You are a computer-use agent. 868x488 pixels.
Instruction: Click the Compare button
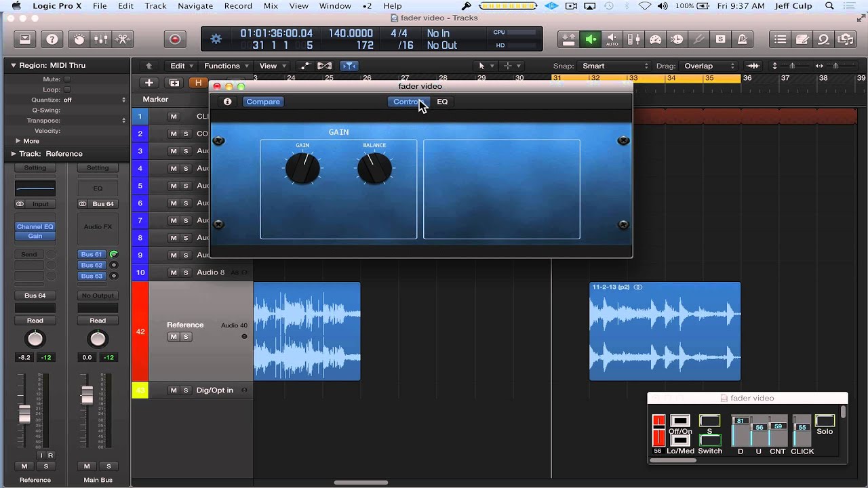tap(263, 102)
